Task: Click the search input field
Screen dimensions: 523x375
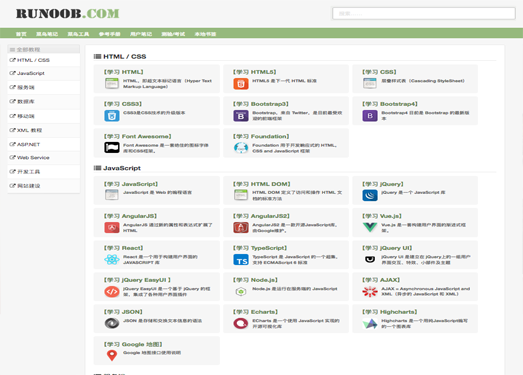Action: (x=424, y=14)
